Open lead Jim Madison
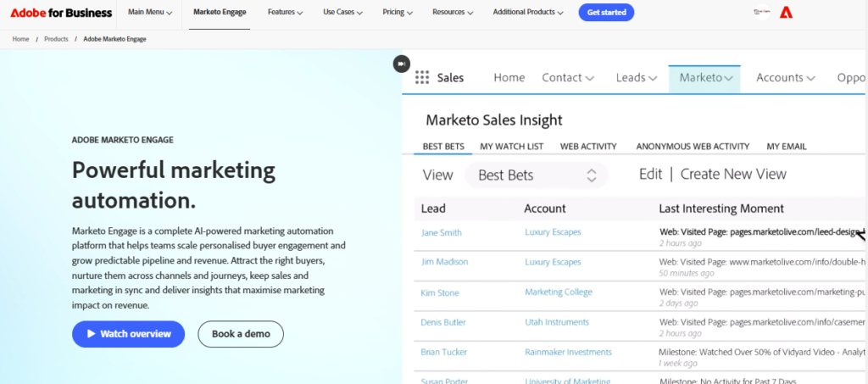This screenshot has height=384, width=868. click(444, 262)
